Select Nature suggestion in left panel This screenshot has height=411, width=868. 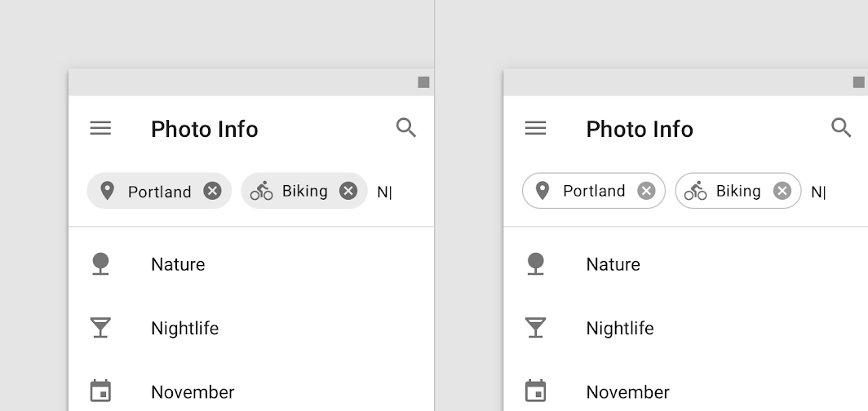coord(178,264)
